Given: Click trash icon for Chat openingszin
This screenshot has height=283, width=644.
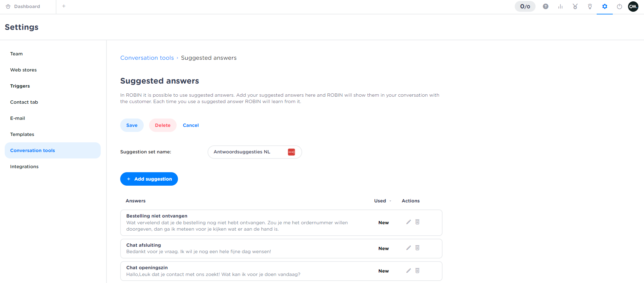Looking at the screenshot, I should click(417, 271).
